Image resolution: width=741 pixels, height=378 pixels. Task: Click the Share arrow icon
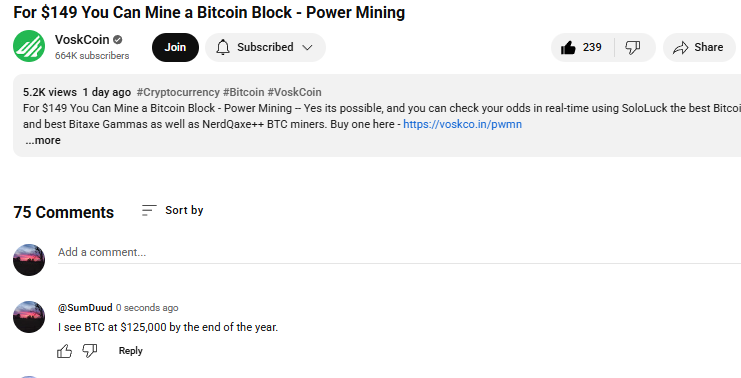tap(681, 47)
